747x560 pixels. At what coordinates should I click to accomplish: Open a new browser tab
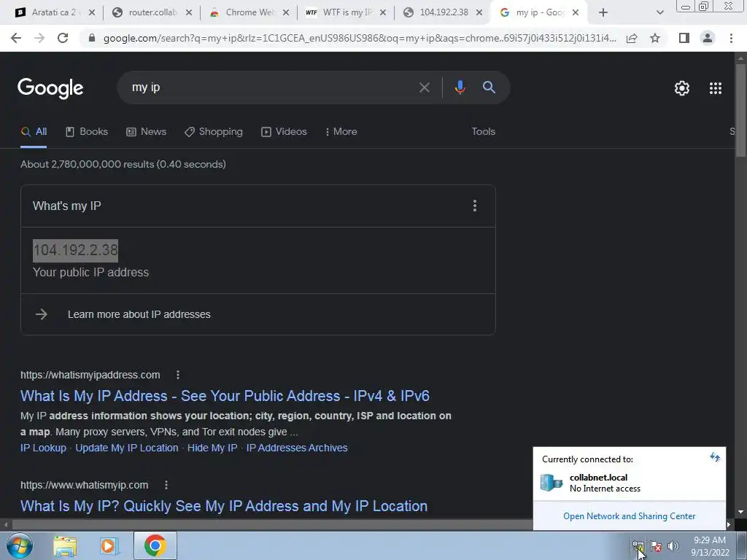tap(603, 13)
